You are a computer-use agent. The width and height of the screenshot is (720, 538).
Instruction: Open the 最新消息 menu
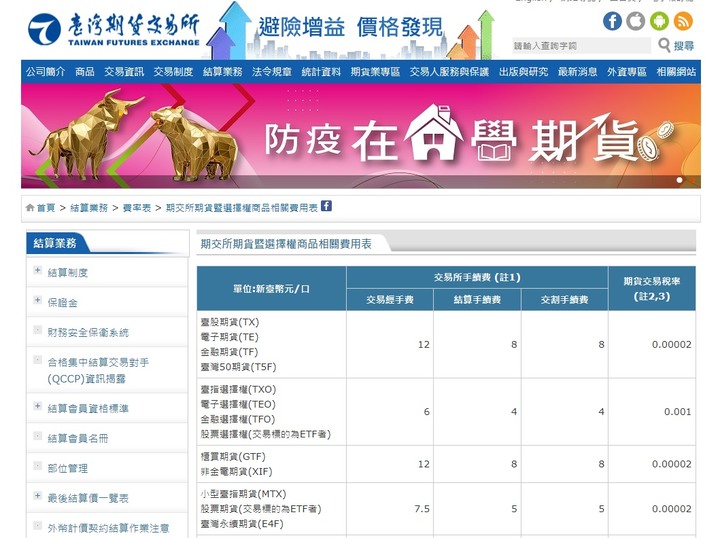click(x=578, y=72)
